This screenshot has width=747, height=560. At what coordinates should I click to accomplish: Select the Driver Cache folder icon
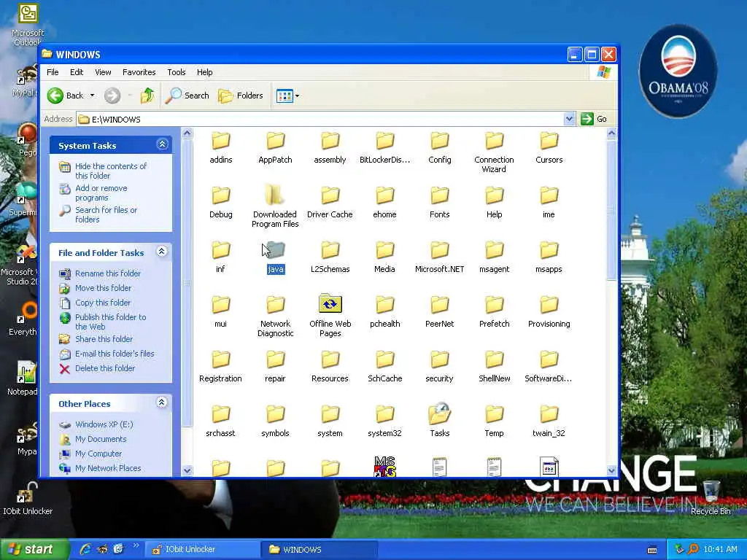click(x=330, y=195)
